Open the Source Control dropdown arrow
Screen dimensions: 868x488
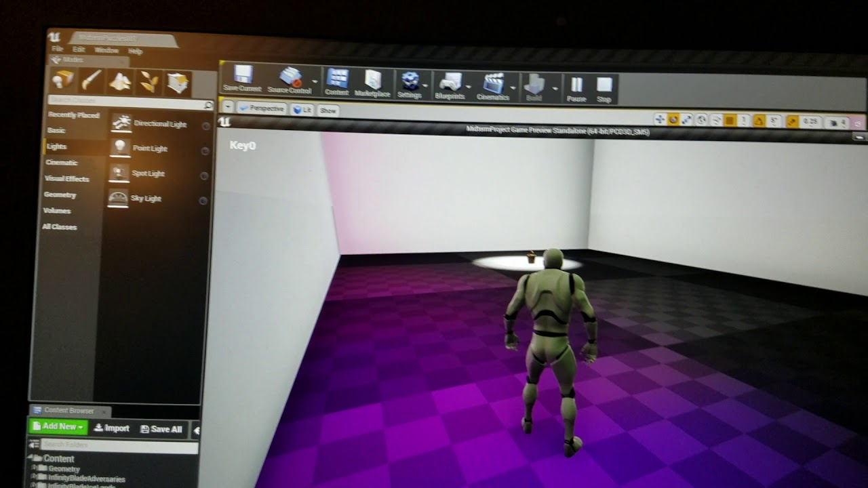pyautogui.click(x=315, y=81)
